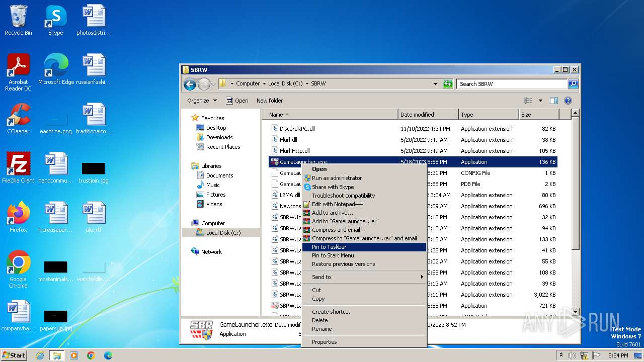Change your view icon in toolbar
The width and height of the screenshot is (644, 362).
528,101
